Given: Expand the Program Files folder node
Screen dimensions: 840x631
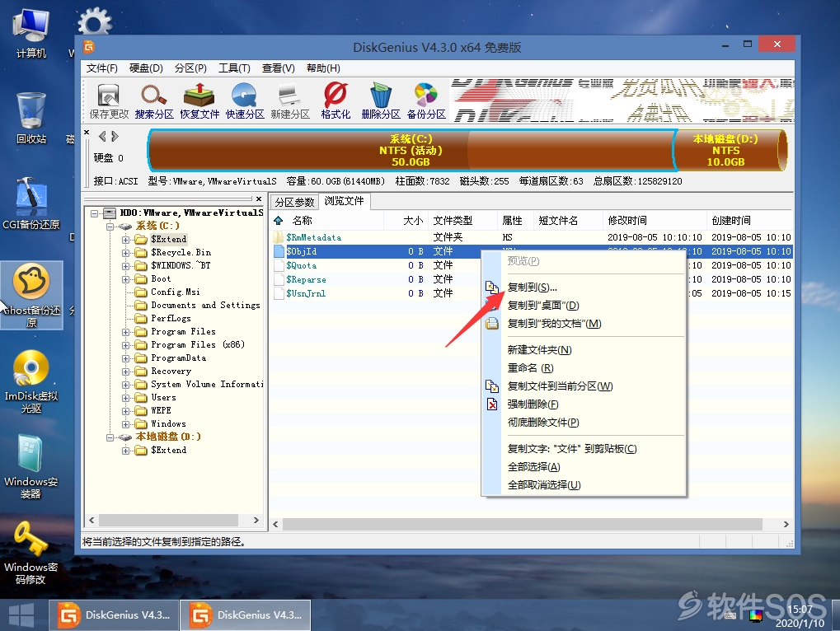Looking at the screenshot, I should click(125, 332).
